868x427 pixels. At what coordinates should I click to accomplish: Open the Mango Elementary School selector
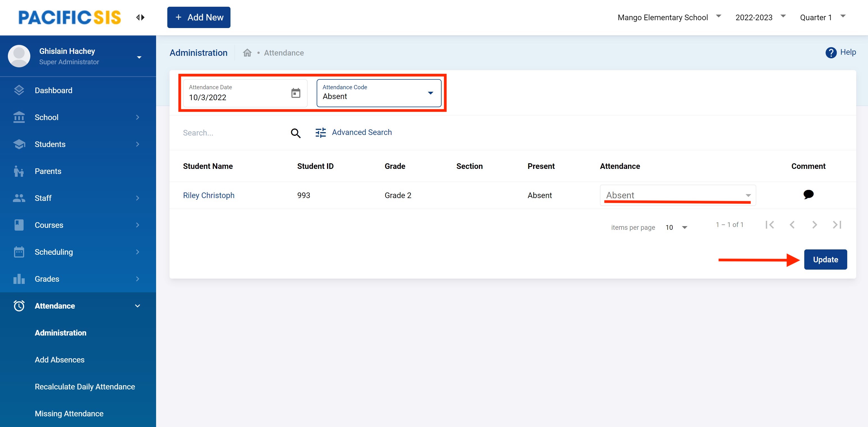(668, 17)
